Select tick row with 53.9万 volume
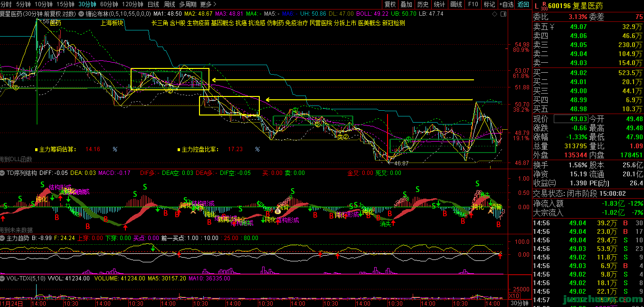644x307 pixels. [587, 249]
